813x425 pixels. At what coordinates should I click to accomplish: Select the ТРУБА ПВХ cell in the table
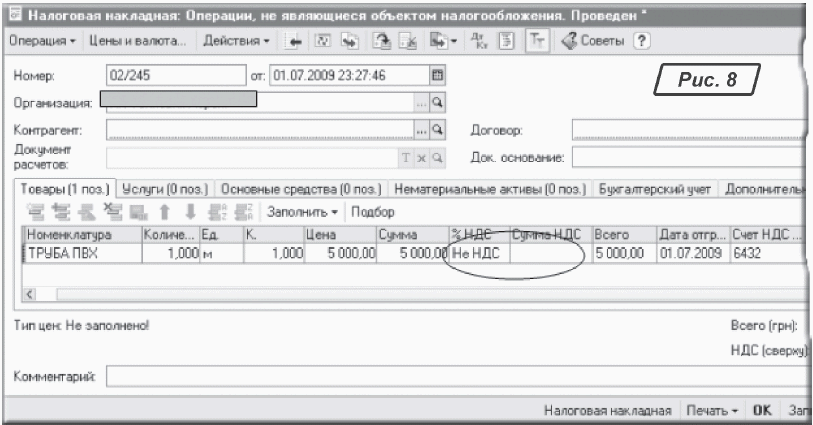(80, 255)
